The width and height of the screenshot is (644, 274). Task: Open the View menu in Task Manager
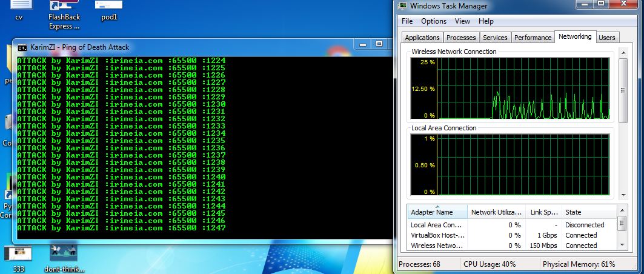[x=462, y=21]
